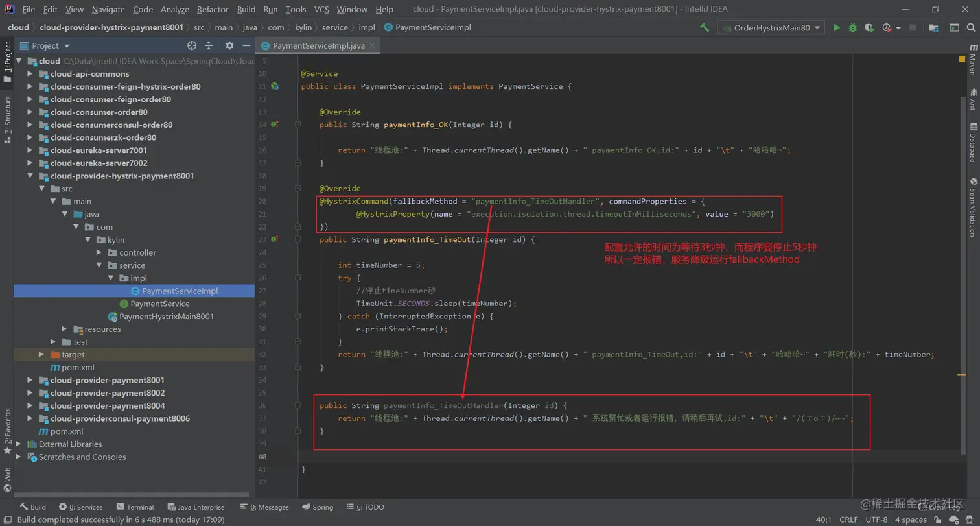Image resolution: width=980 pixels, height=526 pixels.
Task: Open the Favorites tool window tab
Action: click(7, 431)
